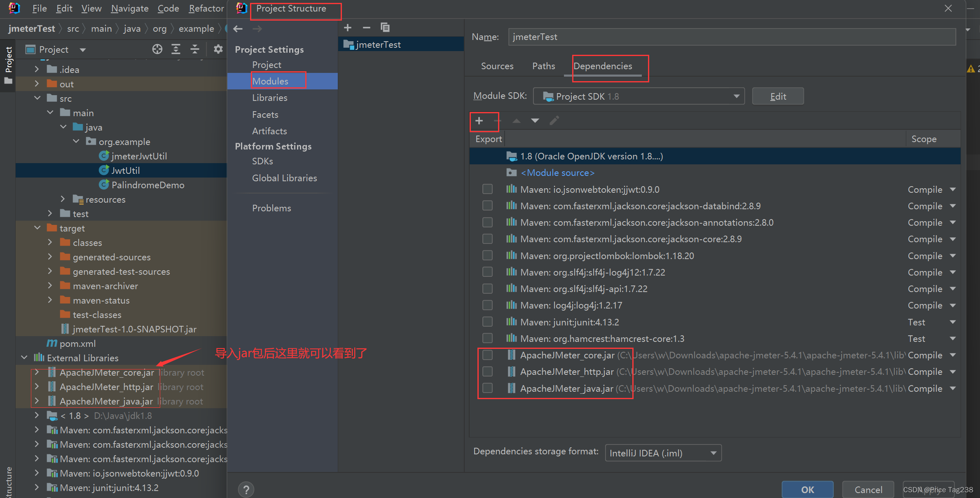Check export box for ApacheJMeter_core.jar
The width and height of the screenshot is (980, 498).
pos(487,355)
